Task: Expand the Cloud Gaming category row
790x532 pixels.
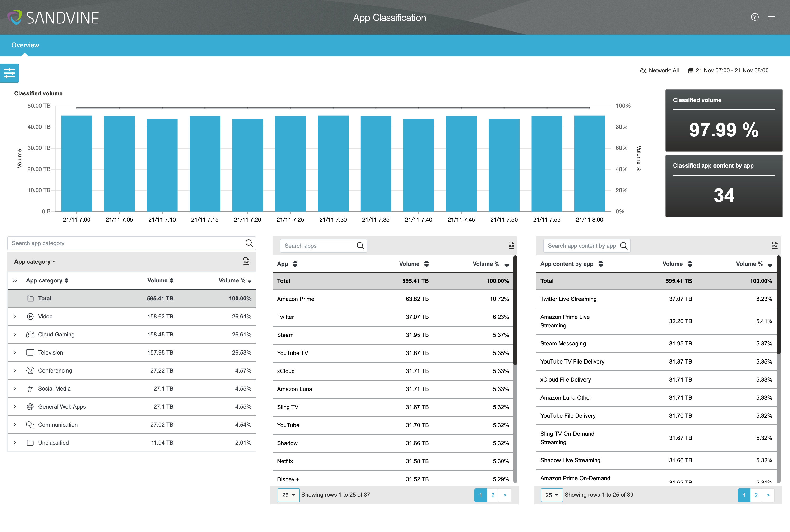Action: point(14,334)
